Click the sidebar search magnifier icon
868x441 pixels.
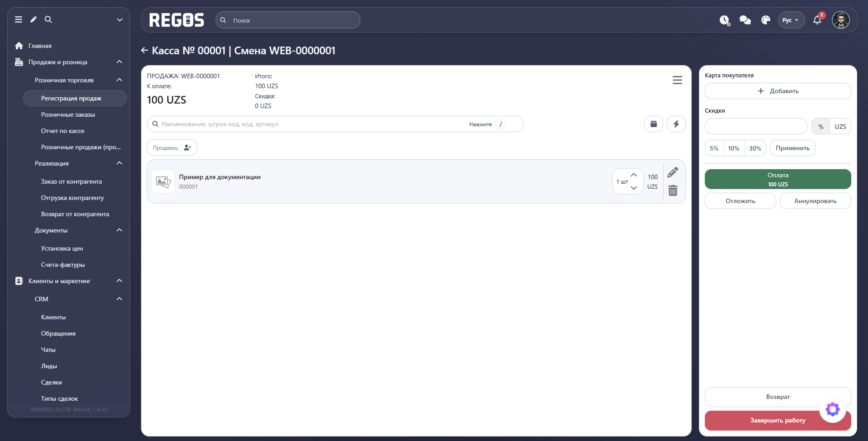coord(48,19)
